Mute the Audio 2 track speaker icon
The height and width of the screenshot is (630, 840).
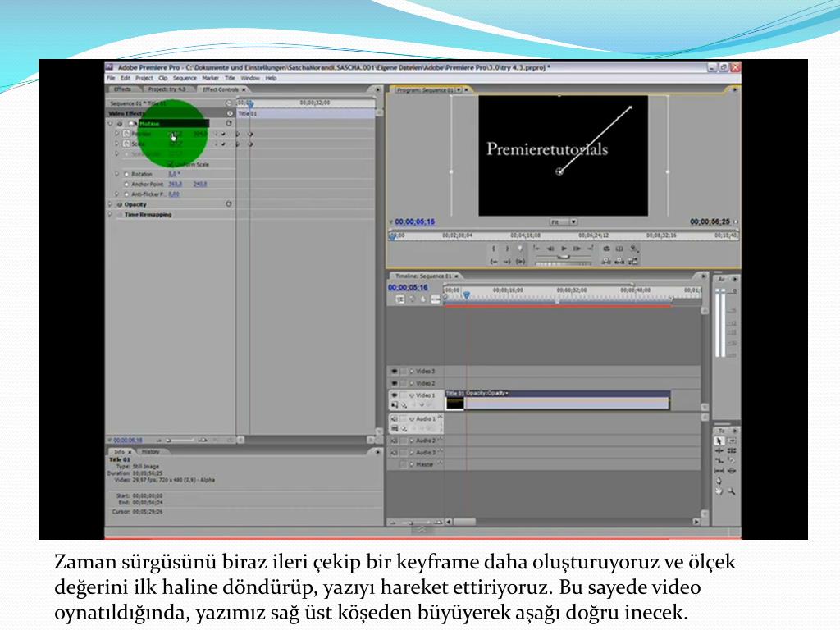(395, 441)
